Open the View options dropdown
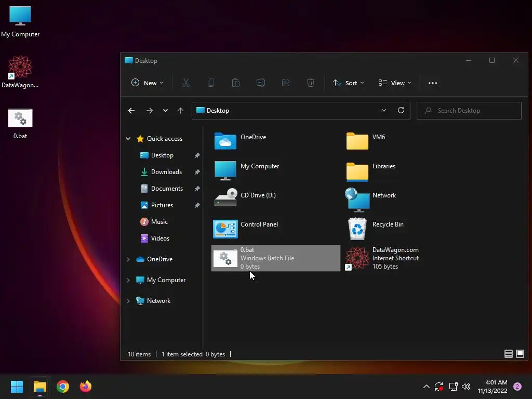 pos(395,83)
